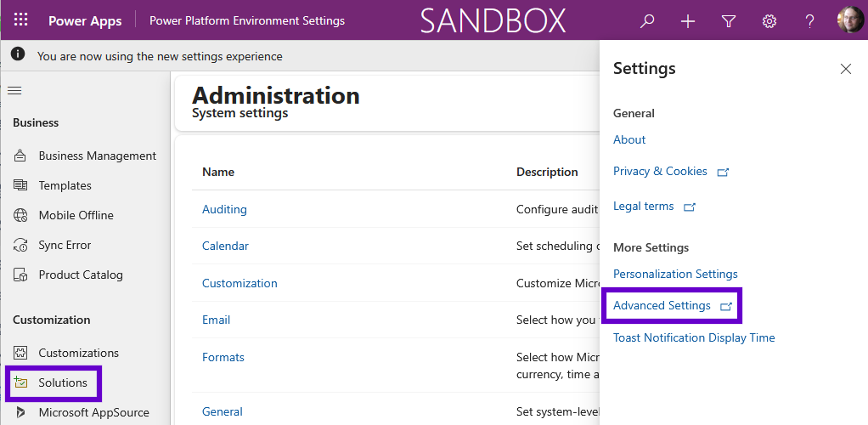
Task: Click external link icon beside Advanced Settings
Action: click(725, 306)
